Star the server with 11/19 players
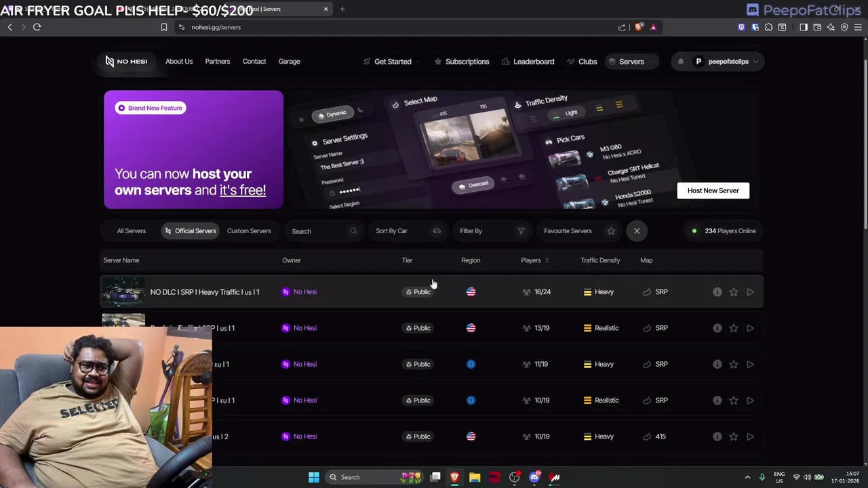The width and height of the screenshot is (868, 488). click(734, 364)
